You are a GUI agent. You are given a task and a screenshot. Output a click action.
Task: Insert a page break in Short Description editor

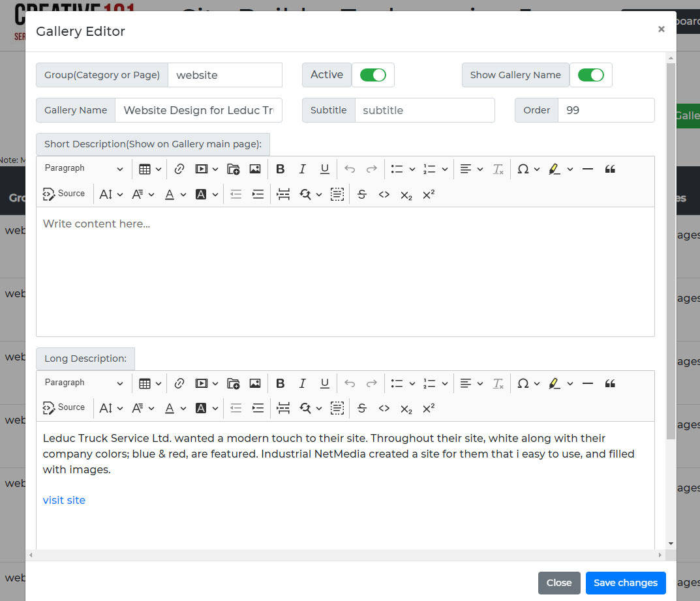[x=283, y=194]
